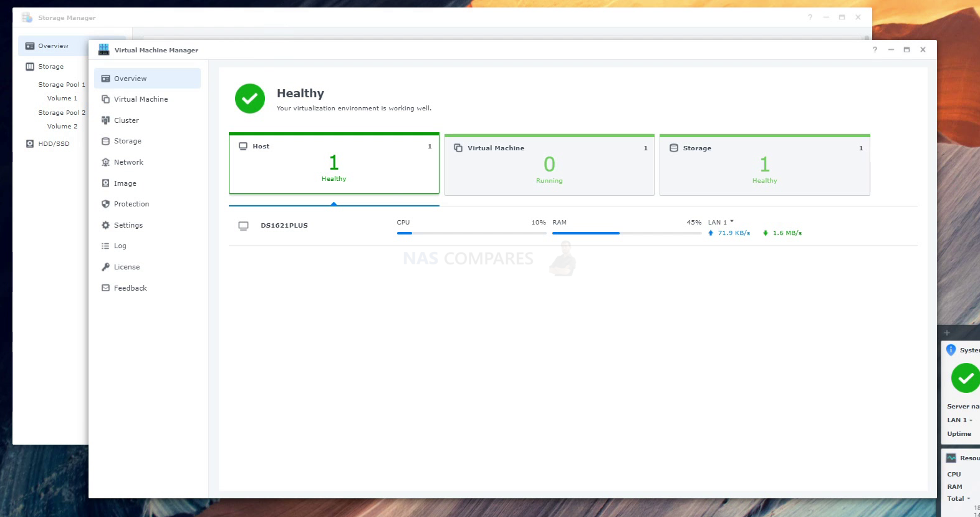Click the DS1621PLUS host monitor icon
This screenshot has width=980, height=517.
[244, 226]
